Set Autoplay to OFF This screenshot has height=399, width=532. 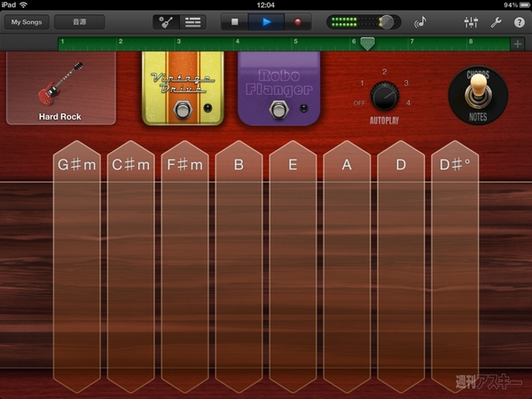[359, 103]
